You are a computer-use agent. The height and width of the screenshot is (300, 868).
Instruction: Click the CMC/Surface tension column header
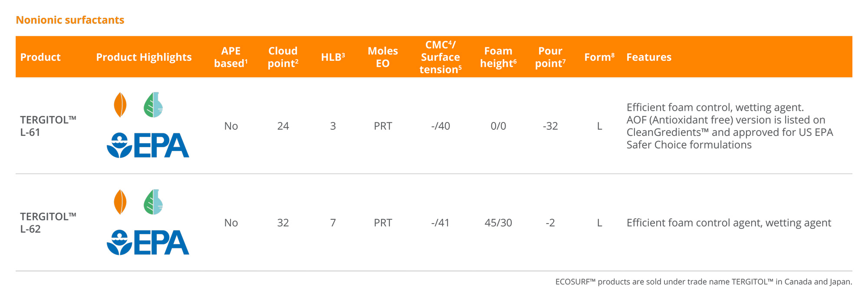click(441, 57)
